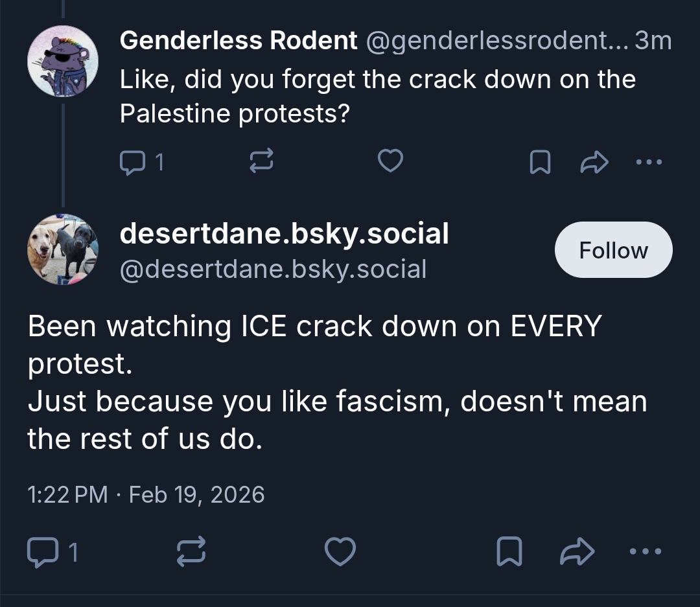Viewport: 700px width, 607px height.
Task: Open Genderless Rodent's rat avatar
Action: coord(63,62)
